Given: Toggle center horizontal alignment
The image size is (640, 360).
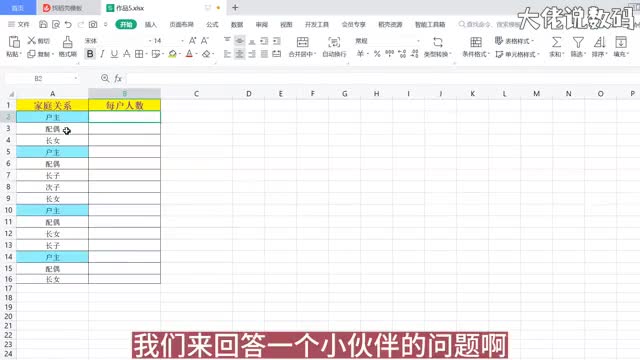Looking at the screenshot, I should click(x=240, y=54).
